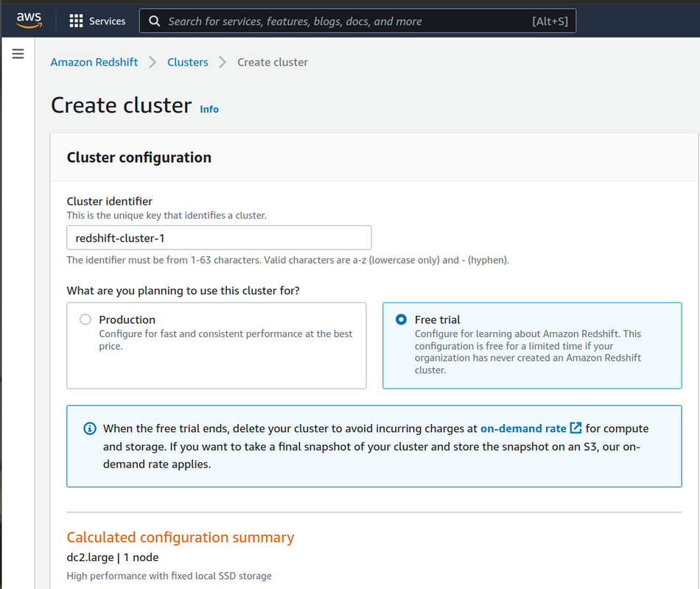Screen dimensions: 700x589
Task: Click the 'High performance with fixed local SSD storage' text
Action: [169, 576]
